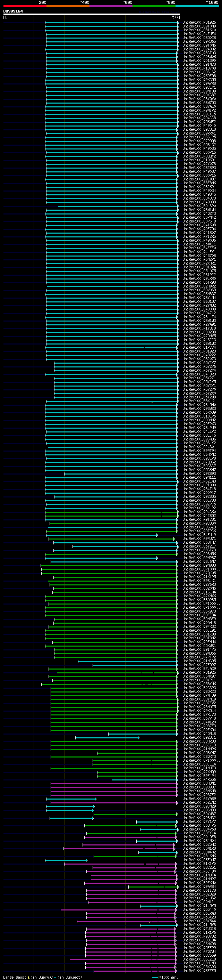Select the UniRef100_B9INC3 label
This screenshot has height=980, width=222.
pyautogui.click(x=199, y=64)
